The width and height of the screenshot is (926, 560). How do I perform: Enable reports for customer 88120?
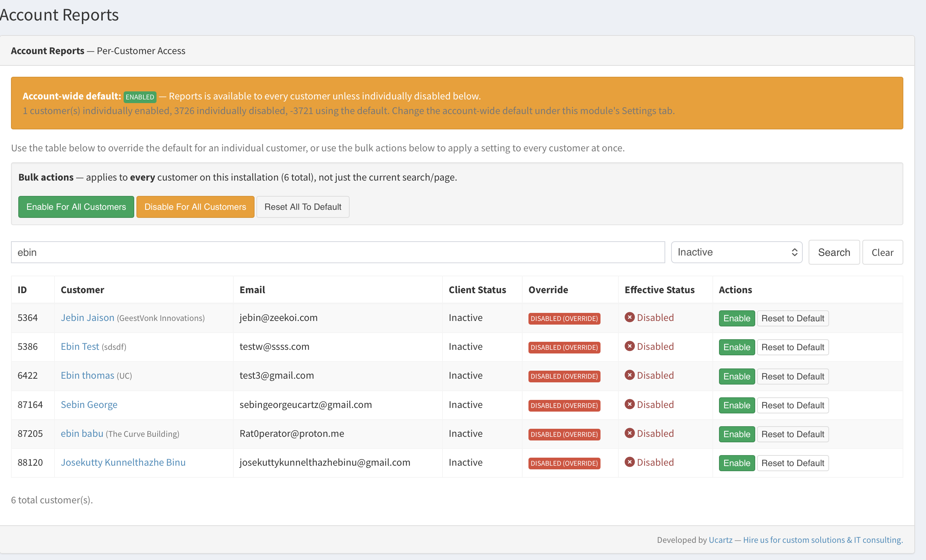coord(737,463)
